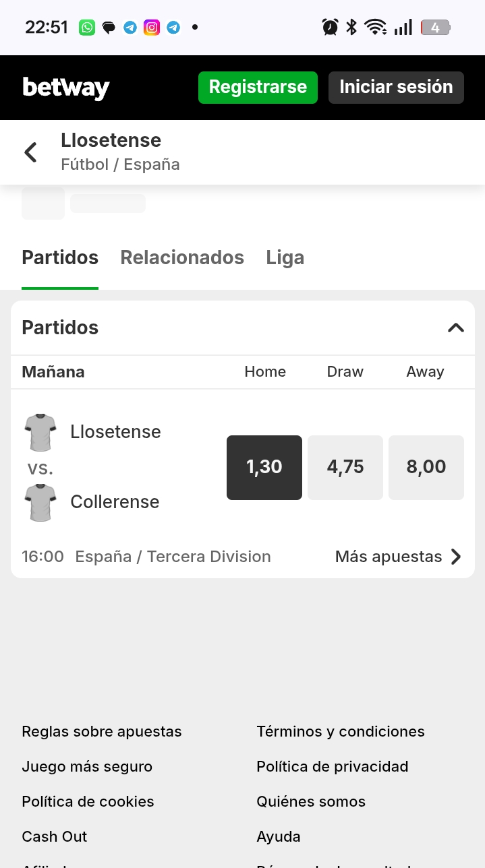Tap the Llosetense team jersey icon
Viewport: 485px width, 868px height.
coord(40,432)
